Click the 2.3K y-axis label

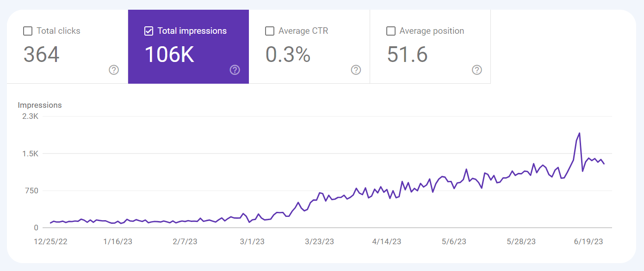(30, 116)
